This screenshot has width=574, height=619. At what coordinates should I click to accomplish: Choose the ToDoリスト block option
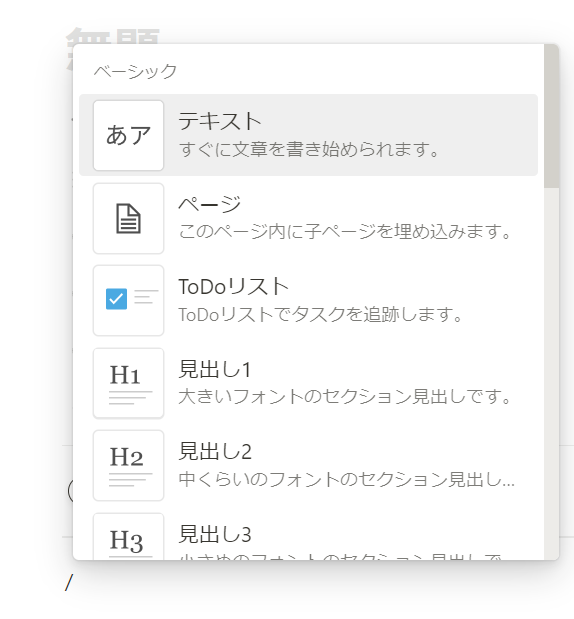coord(308,300)
